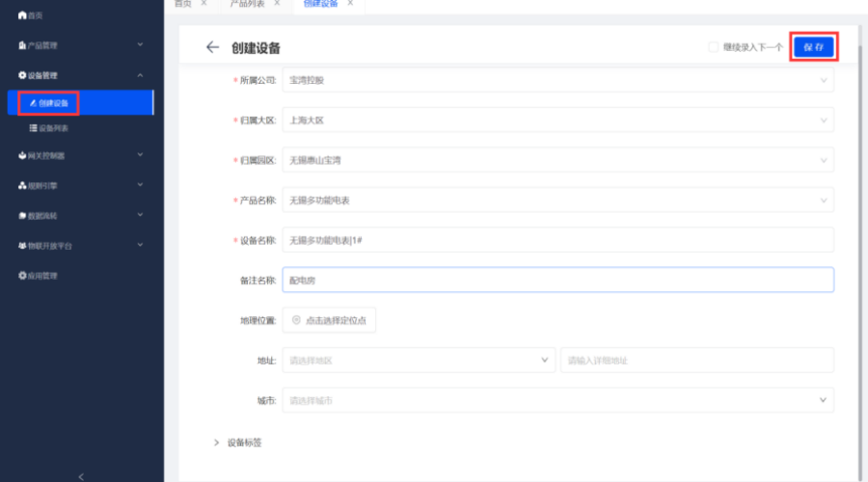Click the 设备管理 gear icon
The width and height of the screenshot is (868, 482).
point(22,75)
